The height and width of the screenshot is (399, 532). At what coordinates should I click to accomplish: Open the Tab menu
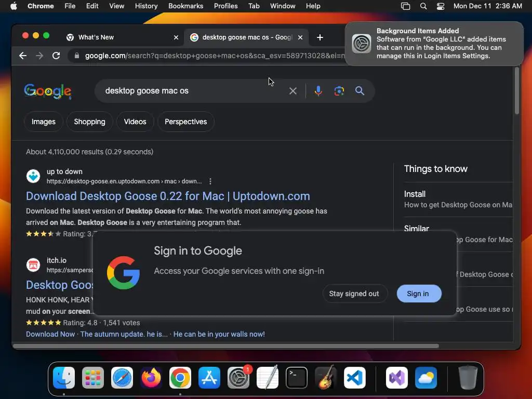click(x=254, y=6)
